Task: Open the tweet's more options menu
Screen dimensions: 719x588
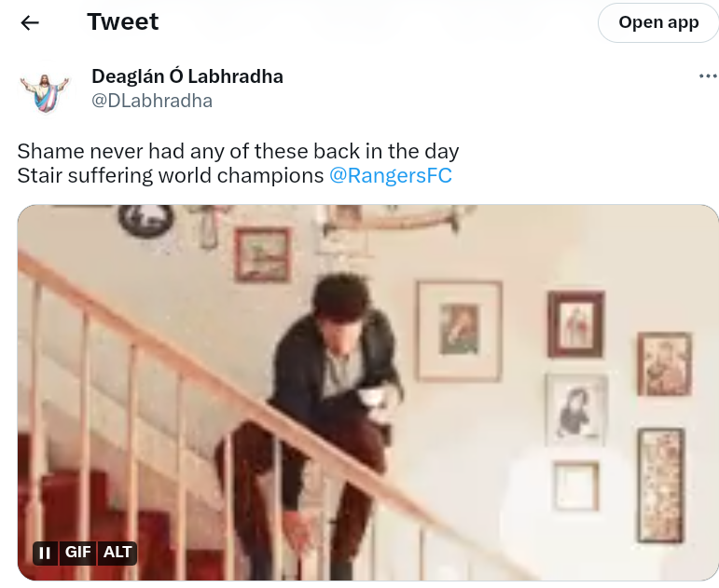Action: click(707, 76)
